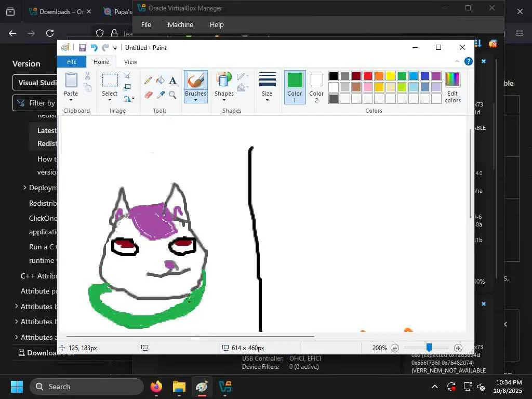Image resolution: width=532 pixels, height=399 pixels.
Task: Click the Windows taskbar Search box
Action: (x=87, y=387)
